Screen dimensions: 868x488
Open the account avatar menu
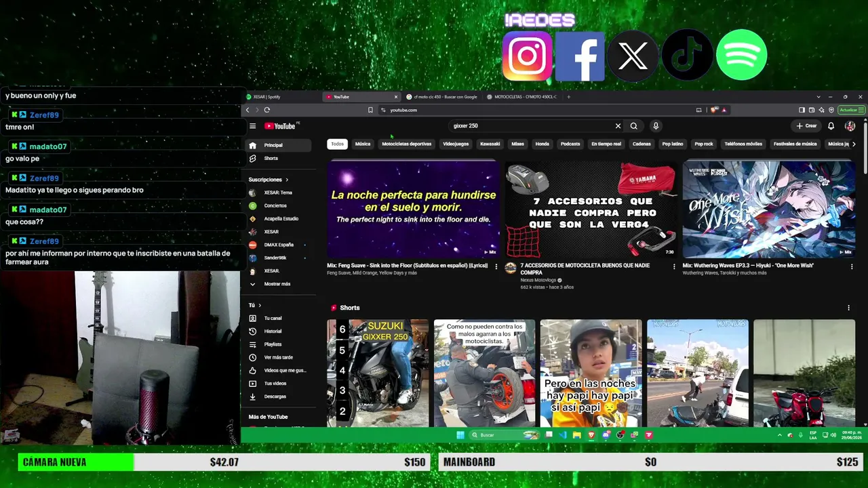tap(850, 126)
